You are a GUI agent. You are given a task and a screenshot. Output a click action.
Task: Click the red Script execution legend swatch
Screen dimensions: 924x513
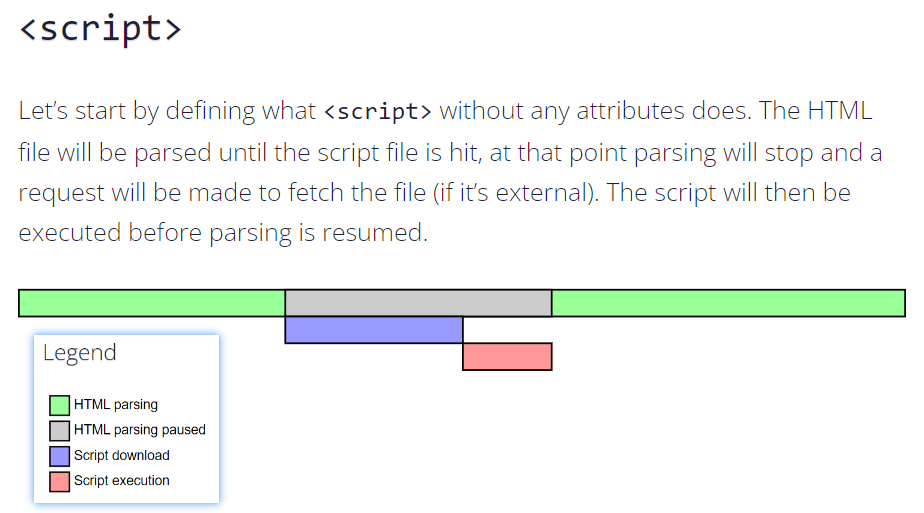coord(60,481)
